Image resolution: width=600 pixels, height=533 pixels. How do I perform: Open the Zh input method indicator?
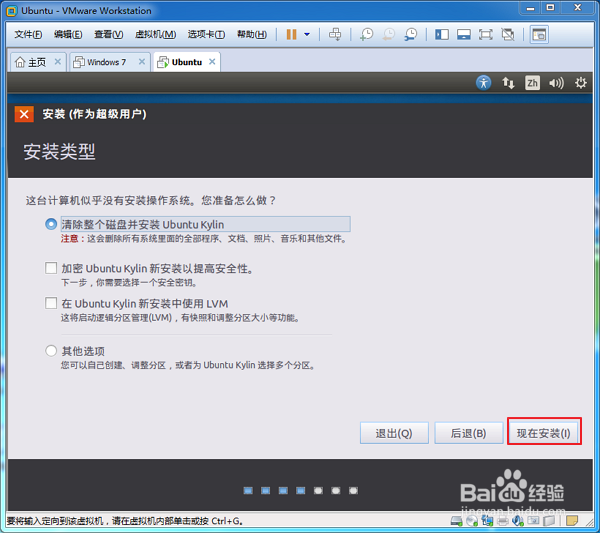532,83
